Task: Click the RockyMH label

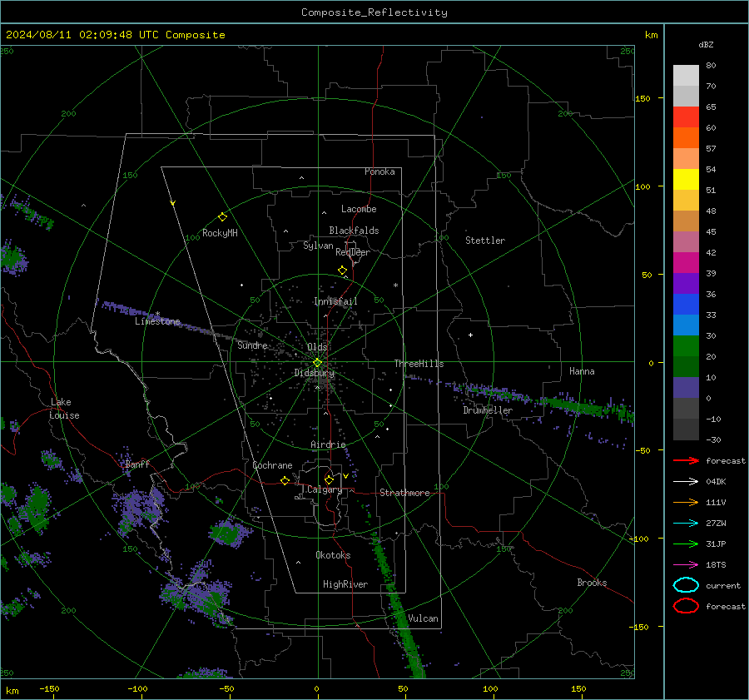Action: [x=220, y=233]
